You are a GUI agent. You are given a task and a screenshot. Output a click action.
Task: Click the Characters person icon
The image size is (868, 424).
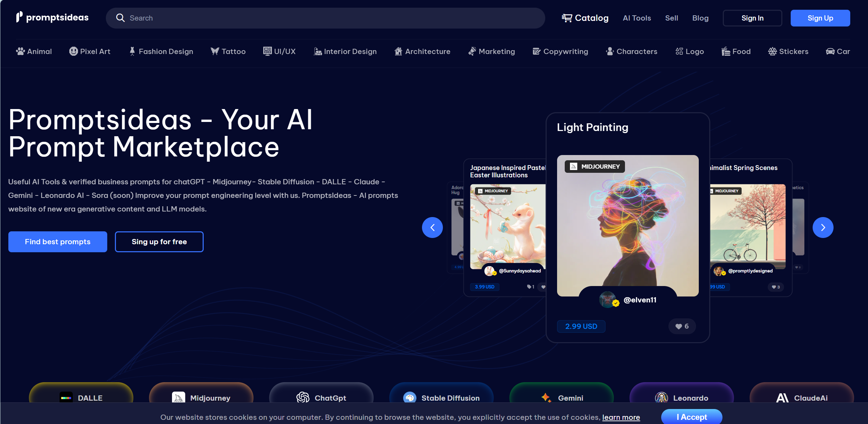click(610, 52)
